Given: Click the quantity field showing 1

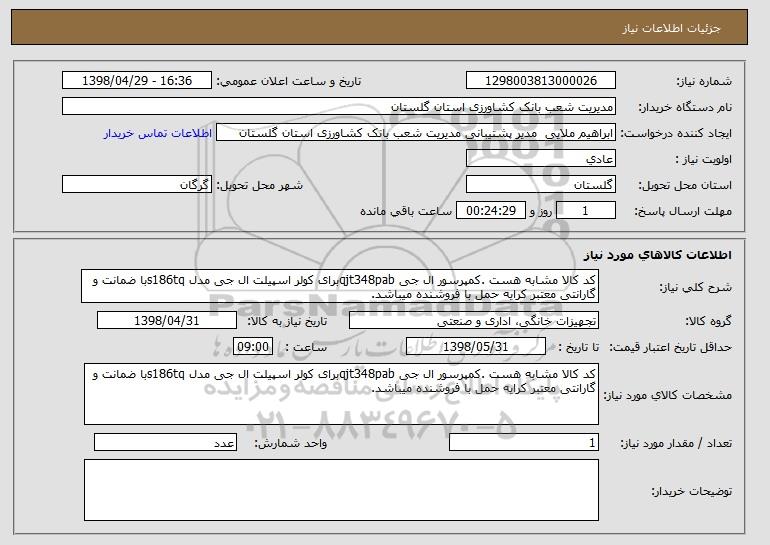Looking at the screenshot, I should tap(524, 442).
